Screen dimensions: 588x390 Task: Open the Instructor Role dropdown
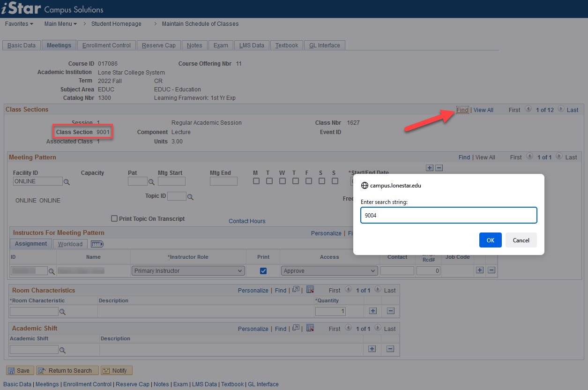point(188,270)
